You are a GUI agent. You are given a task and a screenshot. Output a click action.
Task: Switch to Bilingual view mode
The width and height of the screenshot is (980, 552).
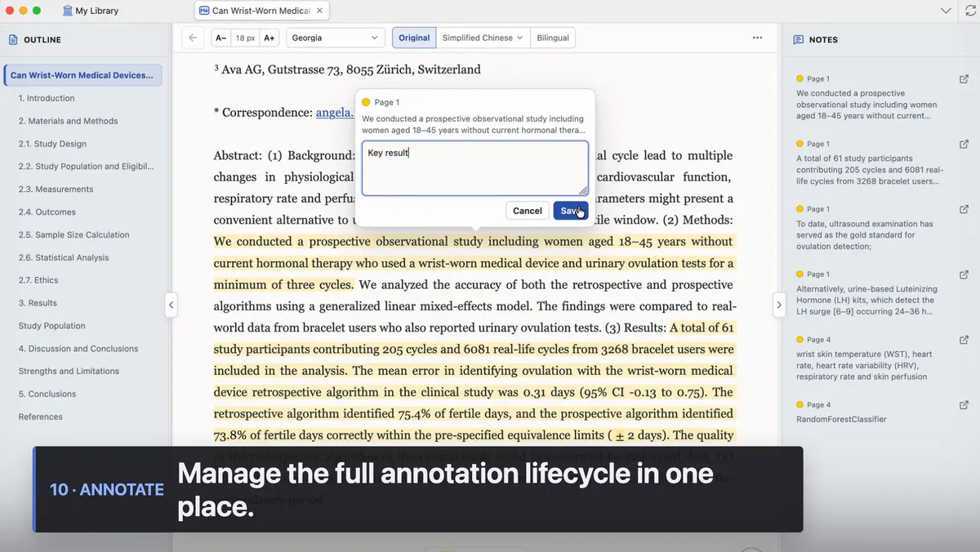pyautogui.click(x=553, y=38)
